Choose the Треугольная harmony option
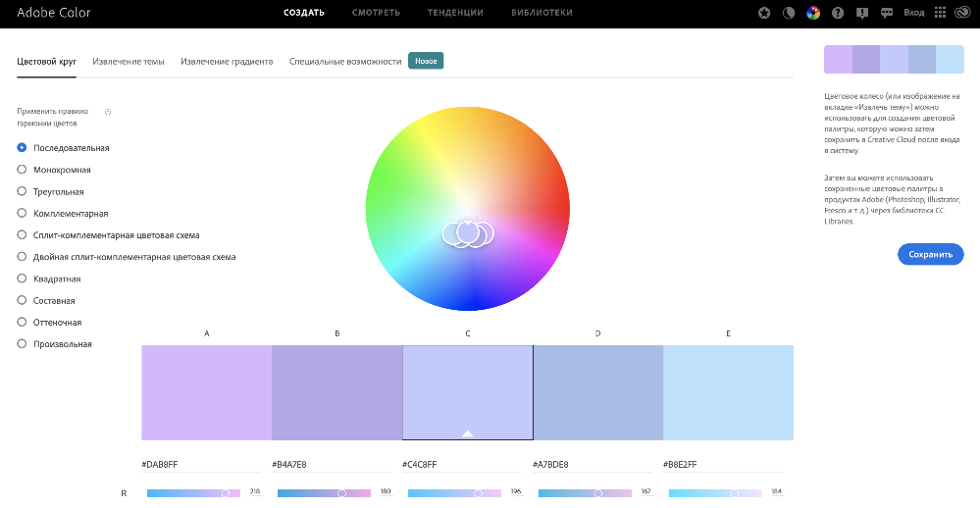 pos(23,192)
